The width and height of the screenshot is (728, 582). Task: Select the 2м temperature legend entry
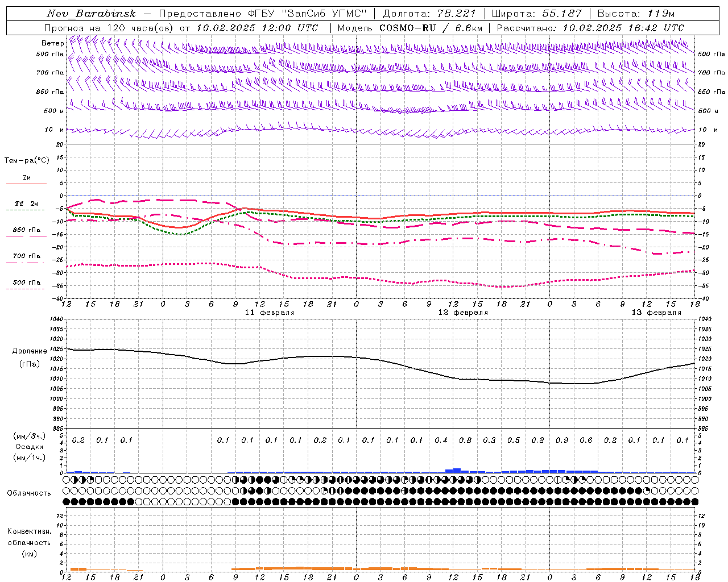27,180
